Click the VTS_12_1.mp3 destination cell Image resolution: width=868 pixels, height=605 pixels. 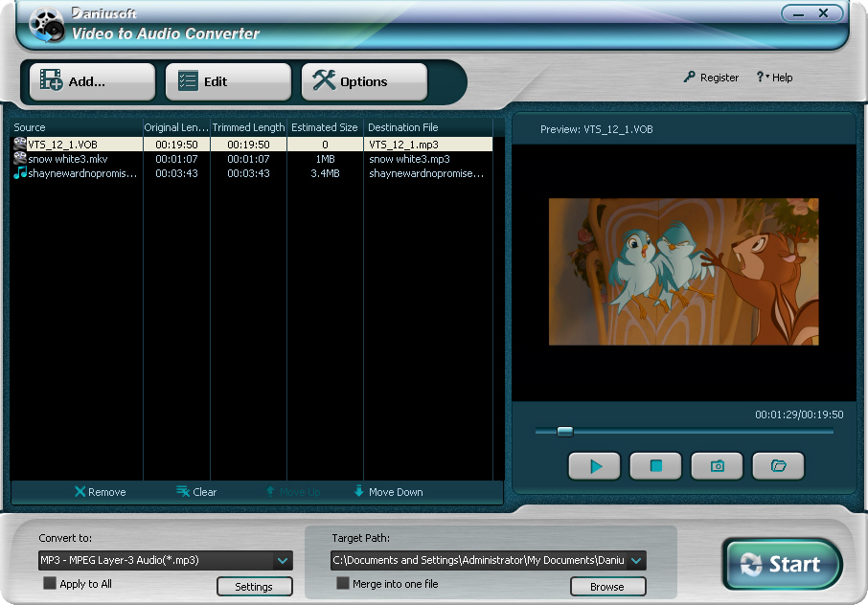tap(428, 145)
